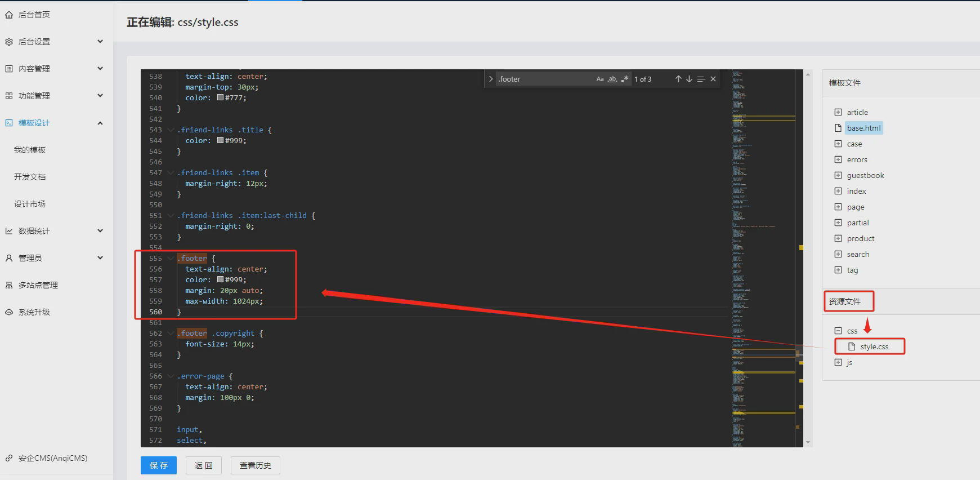The height and width of the screenshot is (480, 980).
Task: Click the 多站点管理 icon
Action: tap(9, 285)
